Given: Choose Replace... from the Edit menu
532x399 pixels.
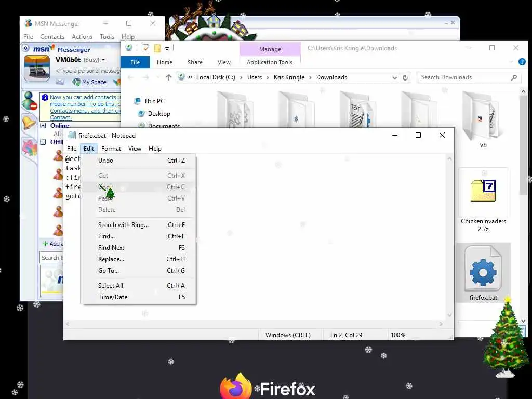Looking at the screenshot, I should (x=138, y=259).
